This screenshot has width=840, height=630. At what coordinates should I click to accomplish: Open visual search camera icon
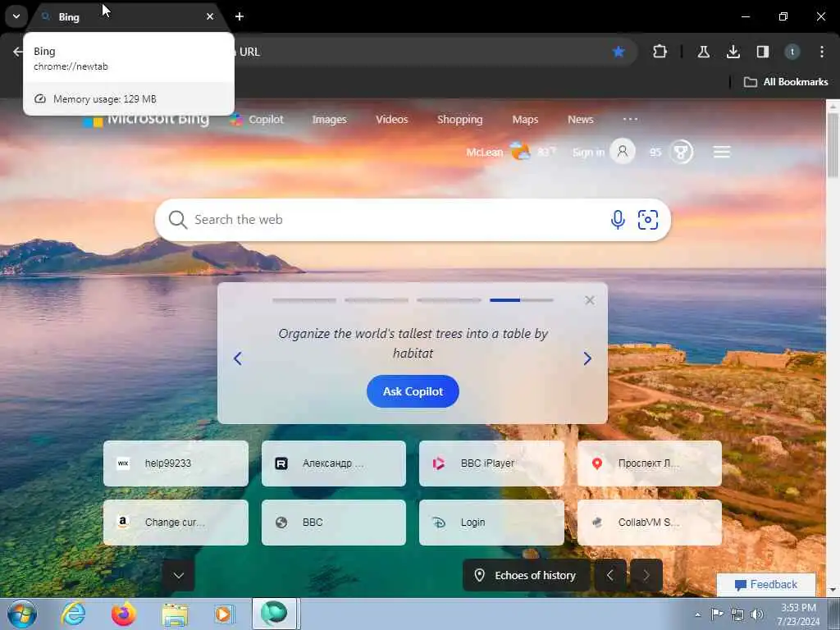[x=648, y=220]
